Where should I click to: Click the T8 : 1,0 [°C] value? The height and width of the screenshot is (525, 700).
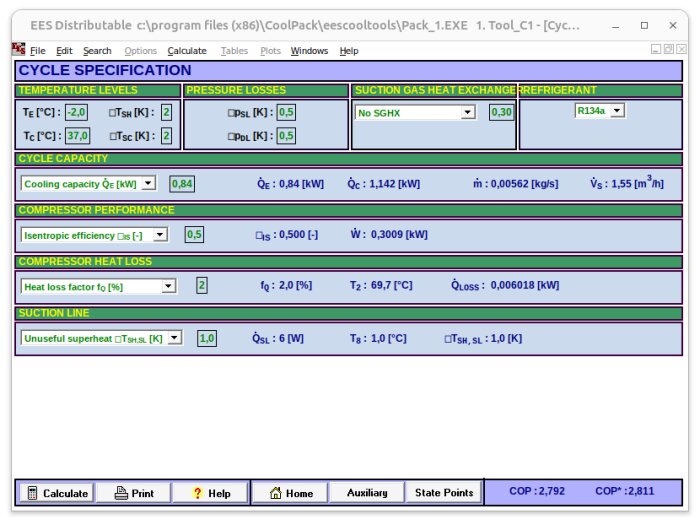378,338
